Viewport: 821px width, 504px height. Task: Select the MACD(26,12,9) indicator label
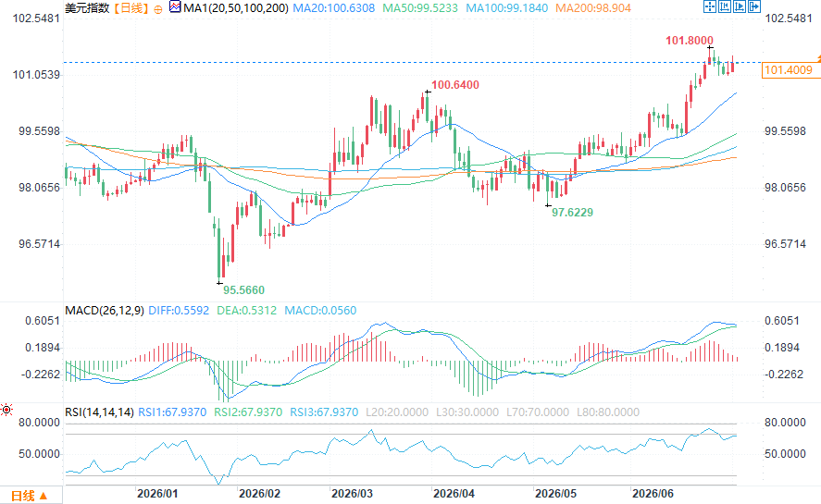pyautogui.click(x=105, y=311)
